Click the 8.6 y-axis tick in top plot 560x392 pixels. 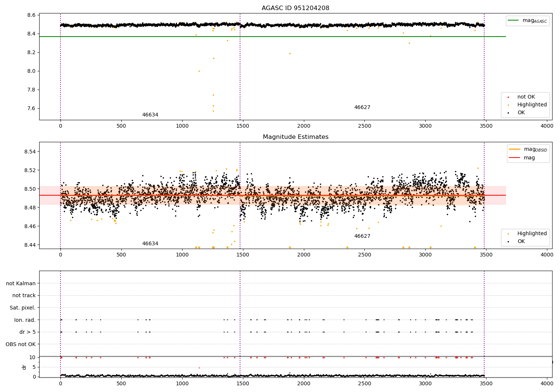[x=32, y=15]
